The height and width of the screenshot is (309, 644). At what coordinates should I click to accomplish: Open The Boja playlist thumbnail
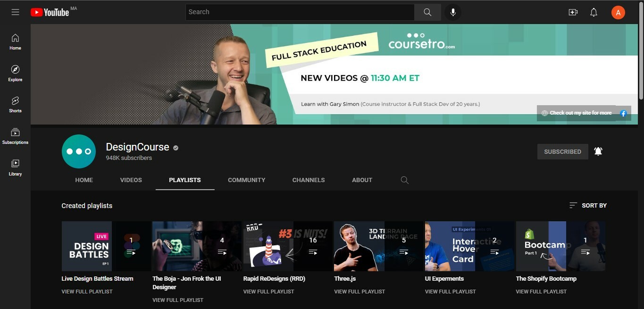pyautogui.click(x=197, y=246)
